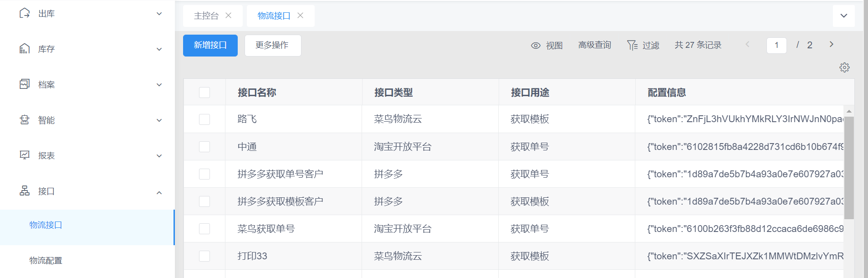Open 高级查询 advanced search
Viewport: 868px width, 278px height.
tap(595, 45)
